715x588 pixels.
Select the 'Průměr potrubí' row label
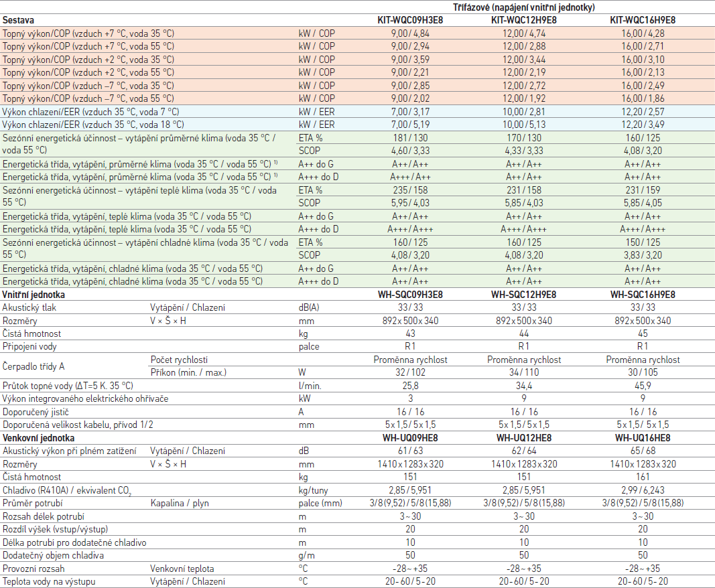32,503
